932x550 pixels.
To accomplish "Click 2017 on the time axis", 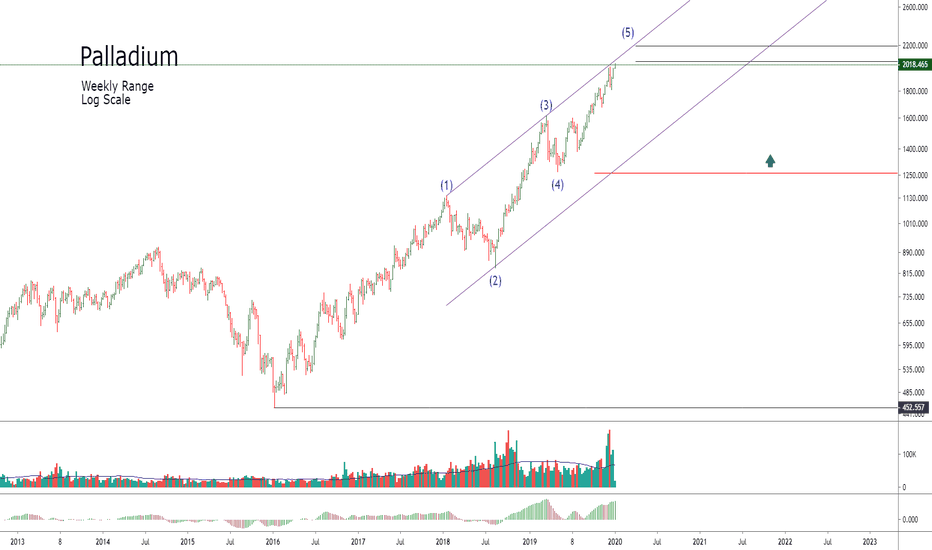I will [358, 542].
